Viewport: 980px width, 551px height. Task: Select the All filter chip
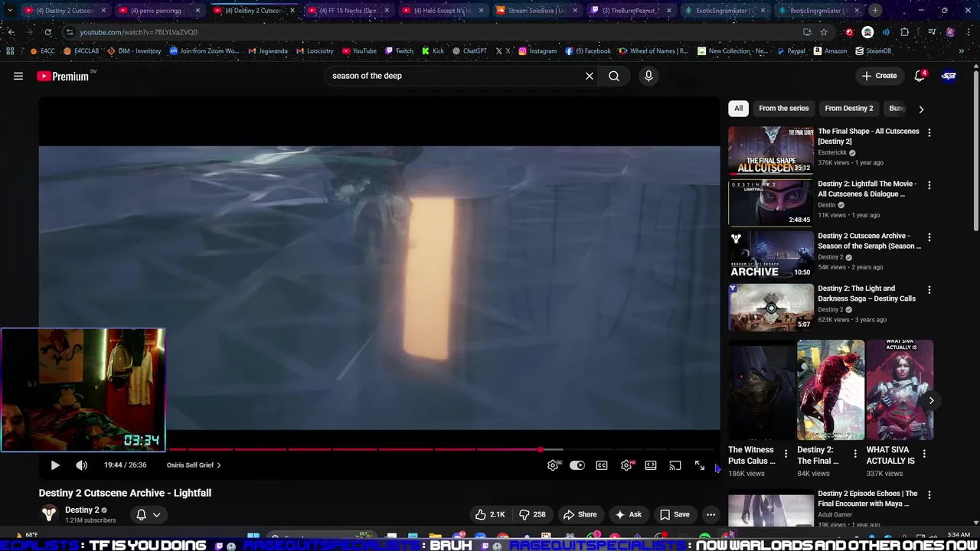click(x=738, y=109)
